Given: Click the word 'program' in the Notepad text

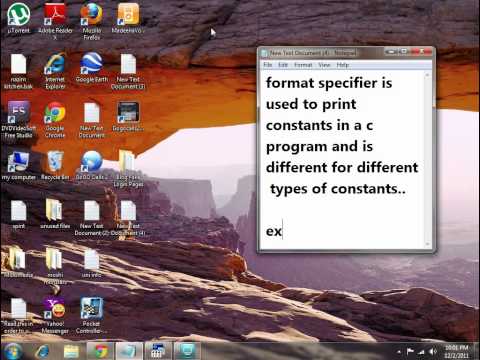Looking at the screenshot, I should (297, 147).
